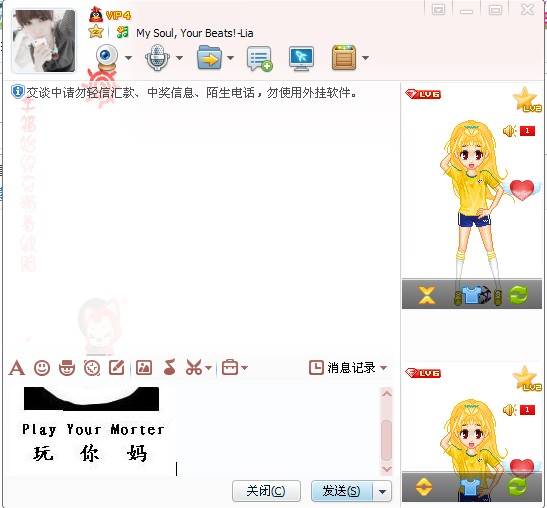This screenshot has width=547, height=508.
Task: Open the file transfer options dropdown arrow
Action: click(231, 58)
